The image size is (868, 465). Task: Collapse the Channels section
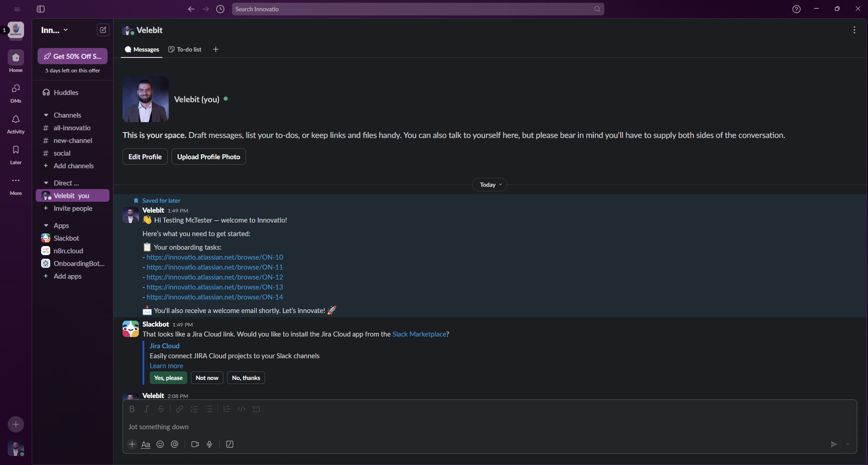tap(46, 115)
